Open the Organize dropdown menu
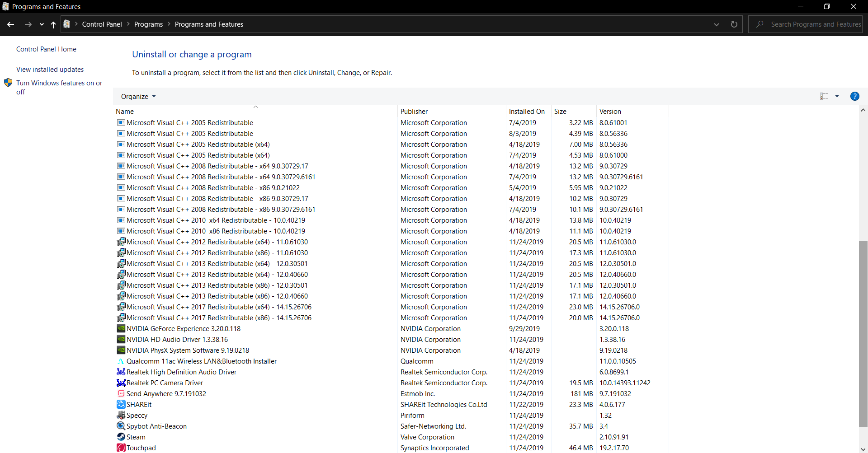The width and height of the screenshot is (868, 453). [137, 96]
